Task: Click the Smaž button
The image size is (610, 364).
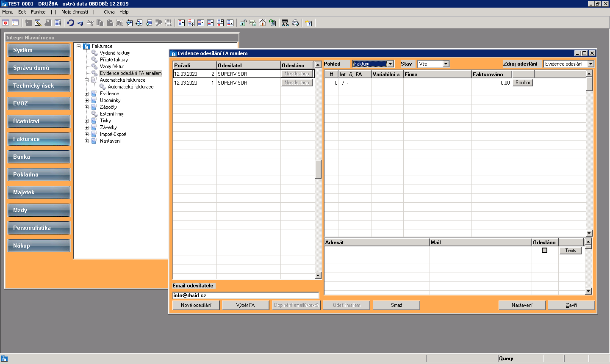Action: tap(396, 305)
